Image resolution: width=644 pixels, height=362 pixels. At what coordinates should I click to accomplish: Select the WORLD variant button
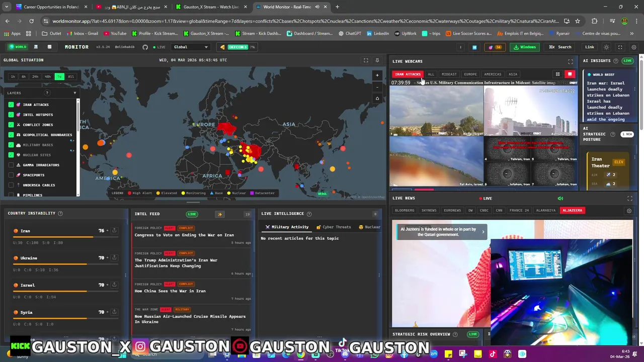pyautogui.click(x=18, y=47)
